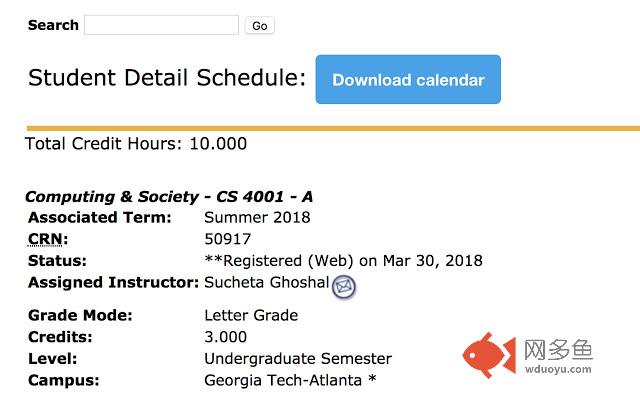640x400 pixels.
Task: Click the instructor name Sucheta Ghoshal
Action: (267, 282)
